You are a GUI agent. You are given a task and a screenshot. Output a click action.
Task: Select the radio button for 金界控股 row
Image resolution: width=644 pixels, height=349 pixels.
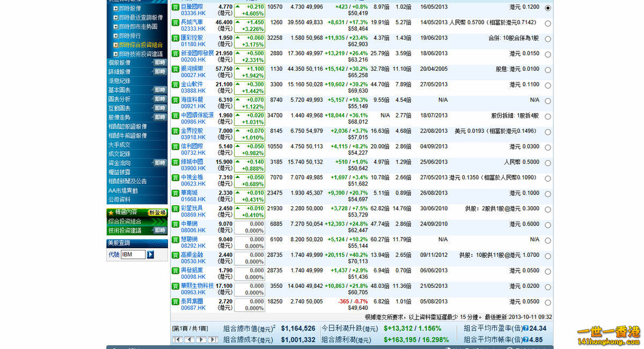[547, 132]
